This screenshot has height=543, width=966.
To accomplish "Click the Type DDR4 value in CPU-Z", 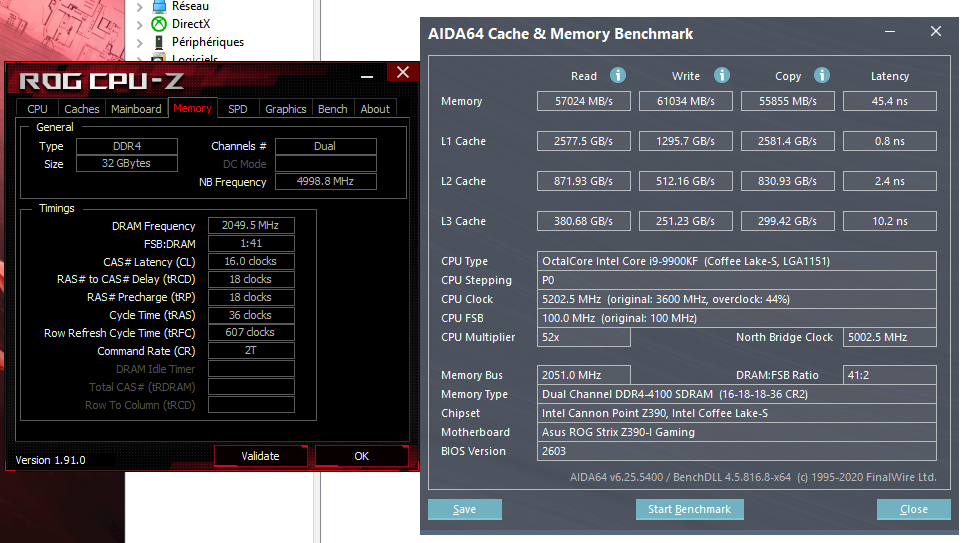I will [x=126, y=146].
